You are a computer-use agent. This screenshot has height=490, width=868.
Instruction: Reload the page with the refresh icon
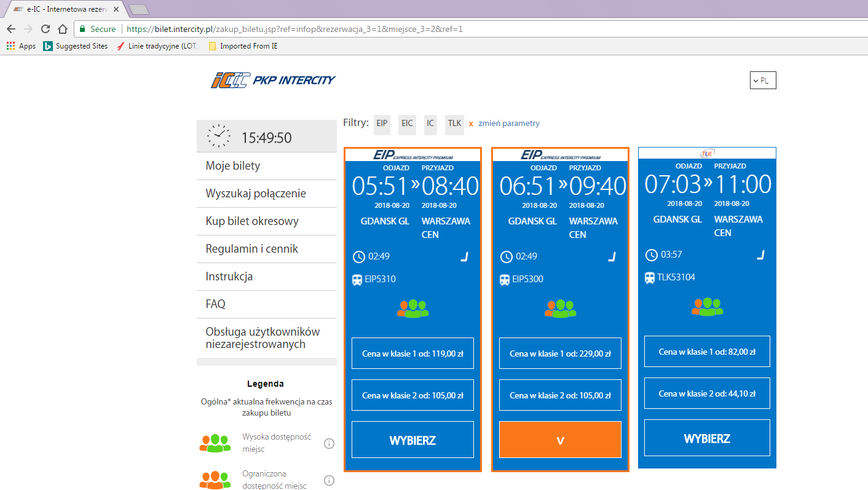(x=45, y=29)
